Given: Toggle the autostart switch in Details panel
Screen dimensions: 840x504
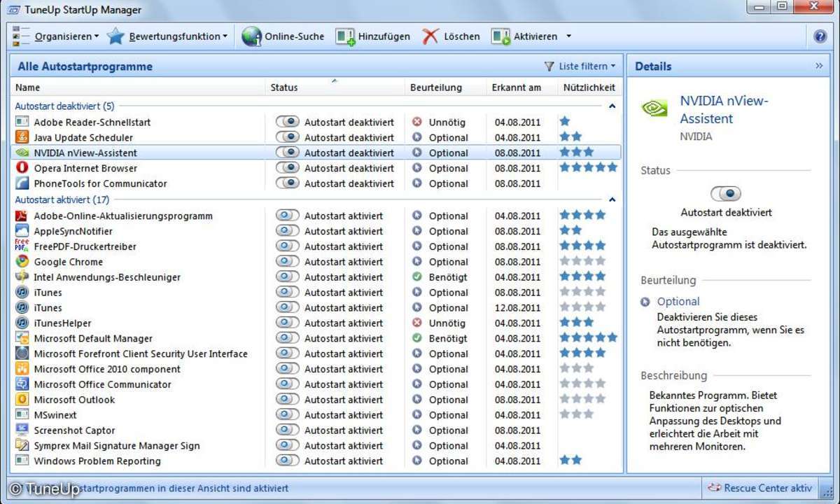Looking at the screenshot, I should point(726,194).
